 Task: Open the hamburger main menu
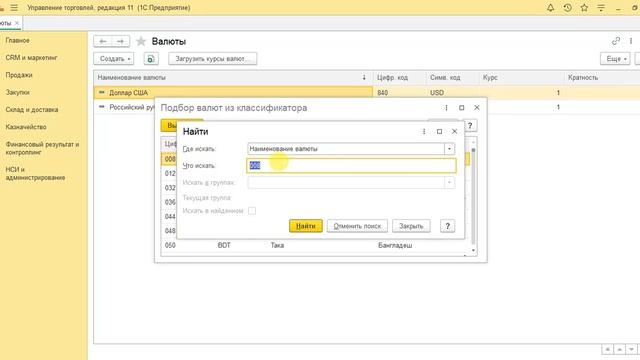pos(14,7)
